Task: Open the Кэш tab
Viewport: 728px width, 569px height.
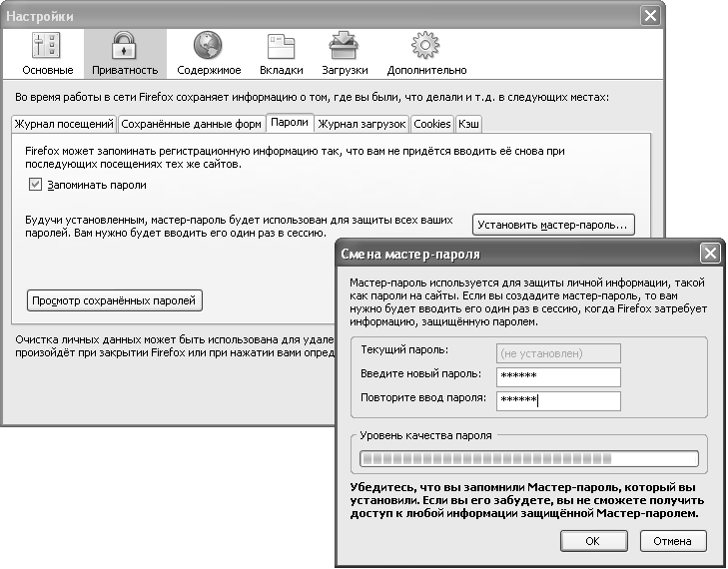Action: coord(468,124)
